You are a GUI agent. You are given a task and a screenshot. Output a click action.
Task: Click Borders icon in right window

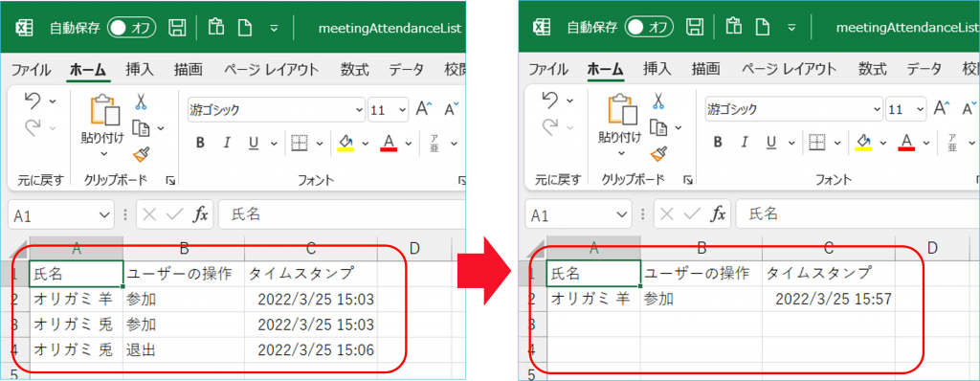pyautogui.click(x=817, y=144)
